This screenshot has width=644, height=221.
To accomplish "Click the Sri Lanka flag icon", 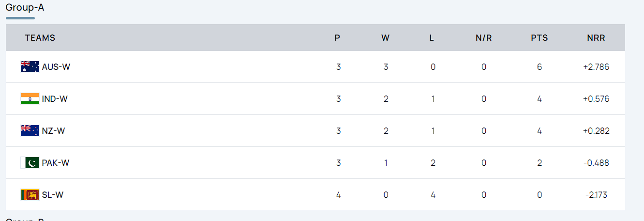I will pyautogui.click(x=30, y=195).
